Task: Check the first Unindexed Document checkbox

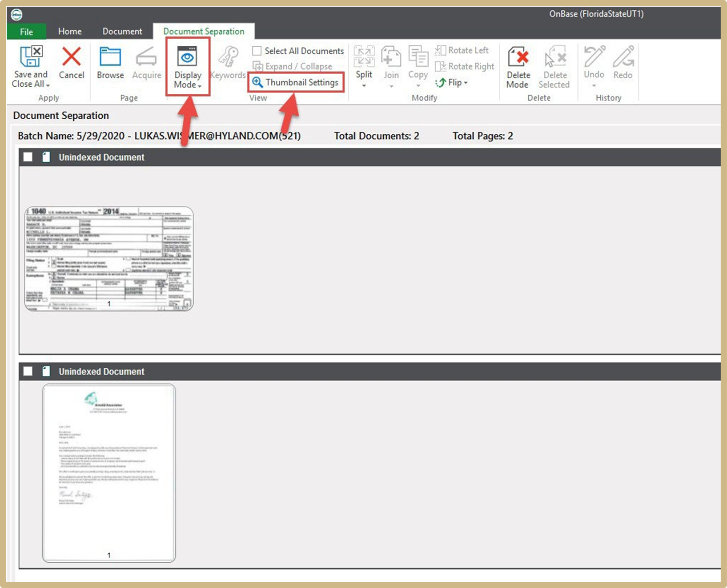Action: [28, 157]
